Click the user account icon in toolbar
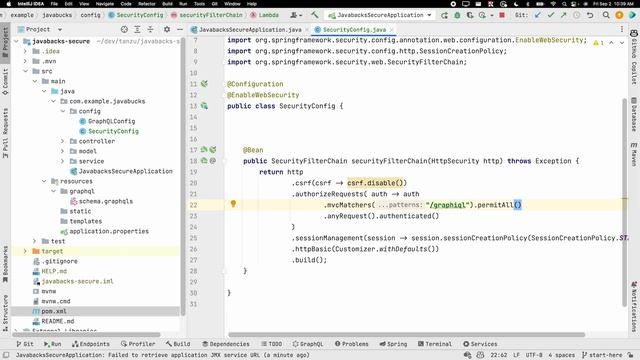 [x=296, y=15]
